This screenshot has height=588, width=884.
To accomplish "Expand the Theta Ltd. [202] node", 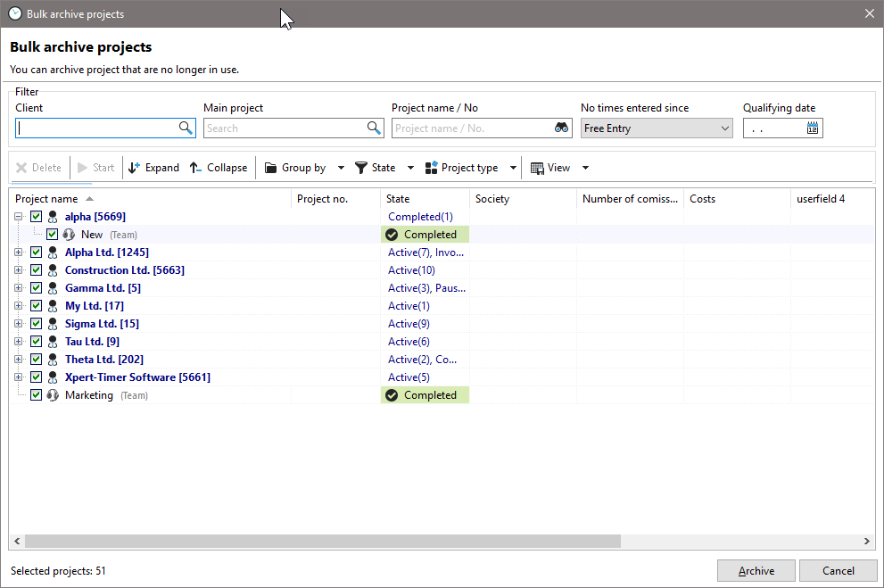I will point(18,359).
